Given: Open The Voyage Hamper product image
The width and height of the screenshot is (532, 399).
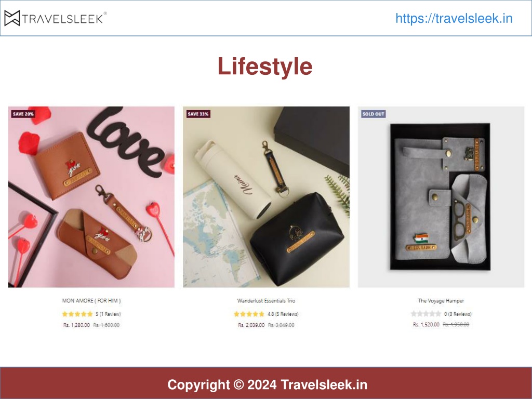Looking at the screenshot, I should point(441,197).
